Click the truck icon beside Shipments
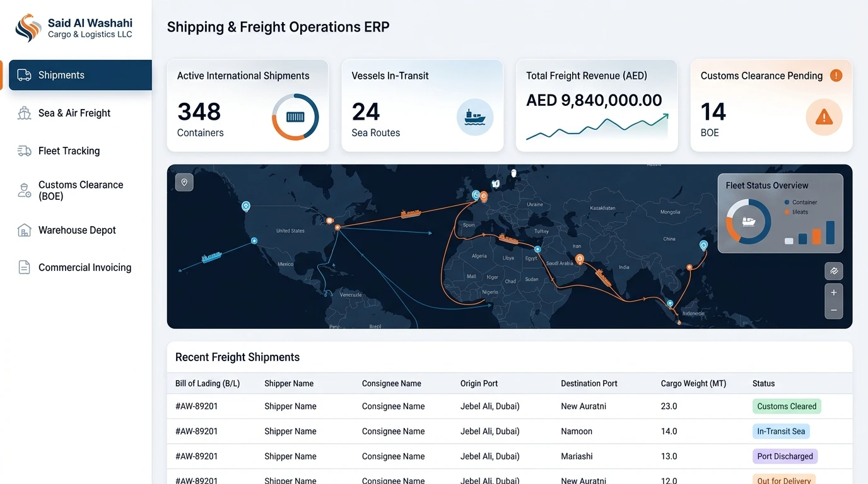The height and width of the screenshot is (484, 868). (x=24, y=76)
